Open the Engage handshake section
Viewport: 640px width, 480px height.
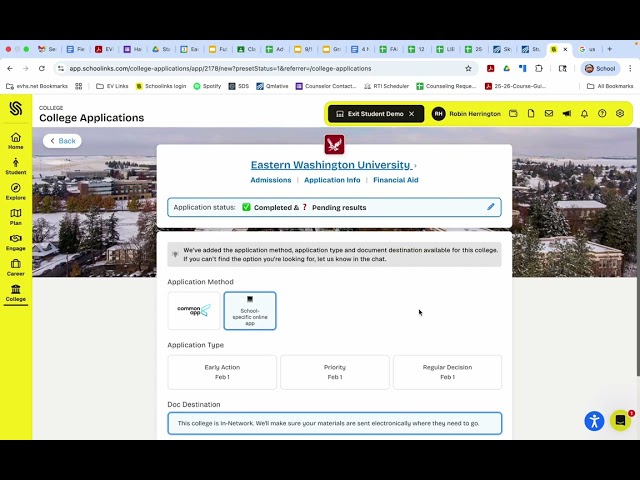pos(16,242)
